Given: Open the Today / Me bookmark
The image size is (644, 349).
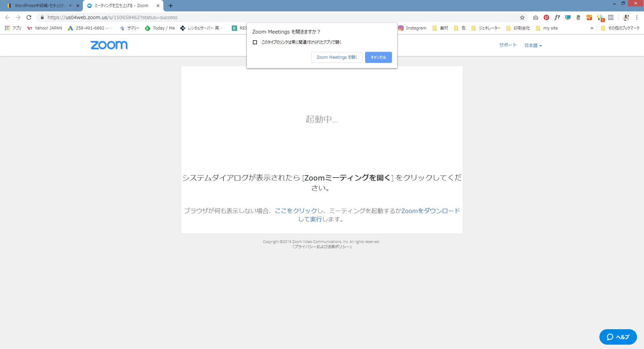Looking at the screenshot, I should tap(160, 28).
